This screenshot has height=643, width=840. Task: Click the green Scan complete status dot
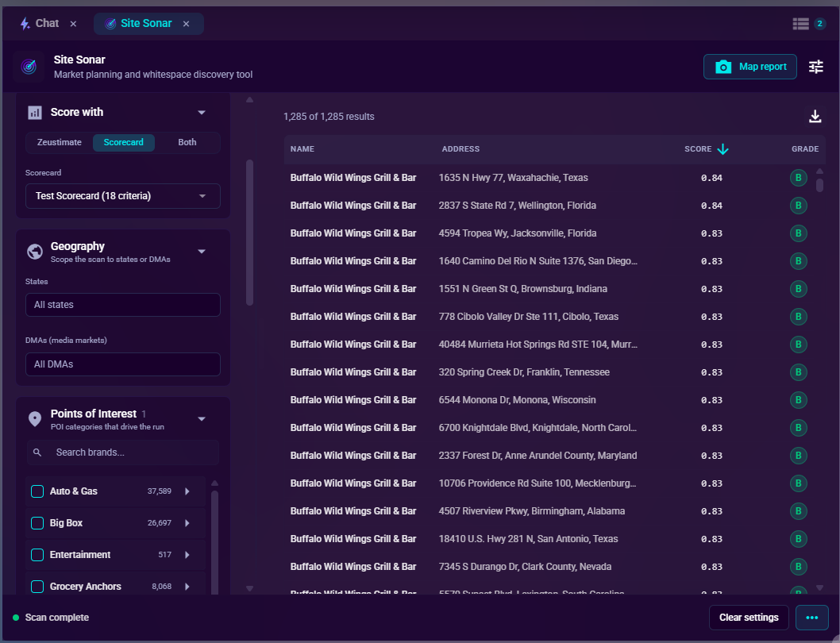16,618
